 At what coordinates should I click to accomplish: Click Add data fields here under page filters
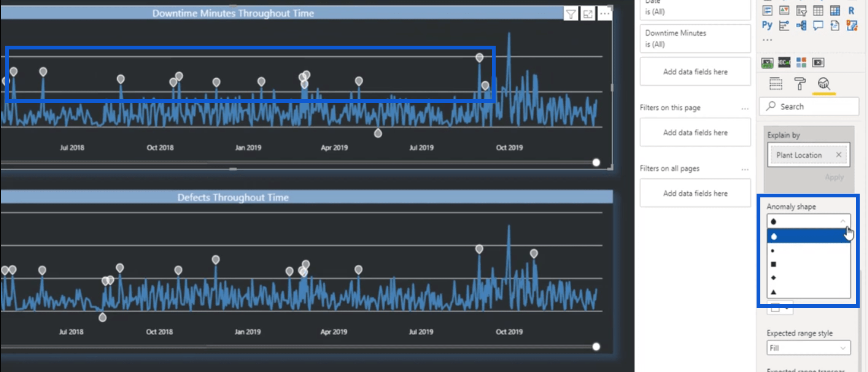695,132
